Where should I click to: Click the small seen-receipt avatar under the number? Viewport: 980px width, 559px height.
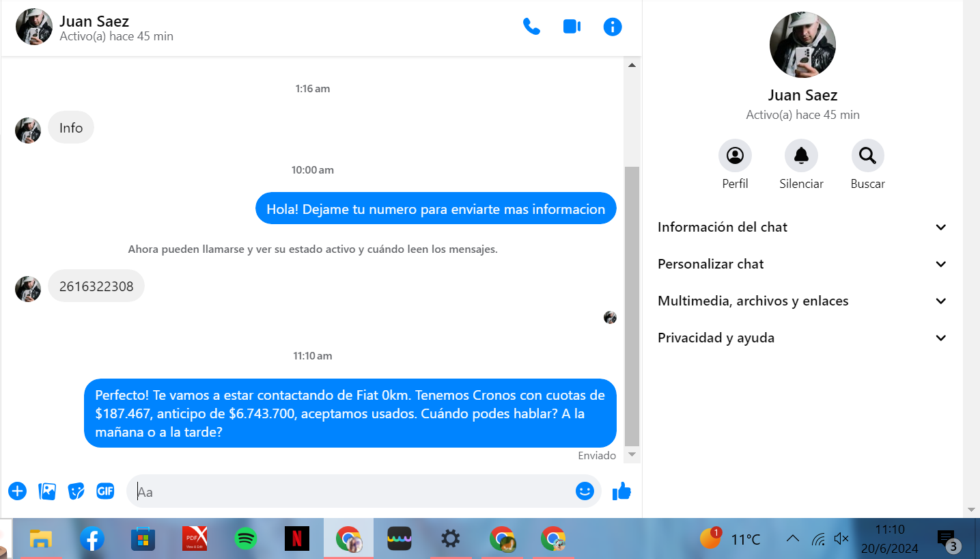[x=610, y=317]
